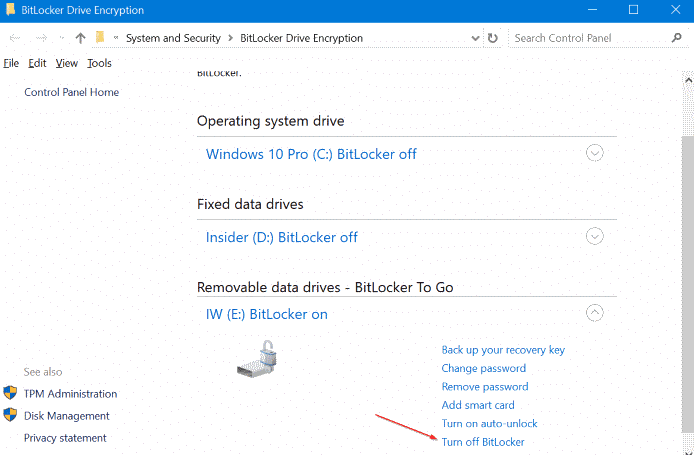Expand Insider (D:) drive options
This screenshot has width=694, height=455.
[595, 237]
